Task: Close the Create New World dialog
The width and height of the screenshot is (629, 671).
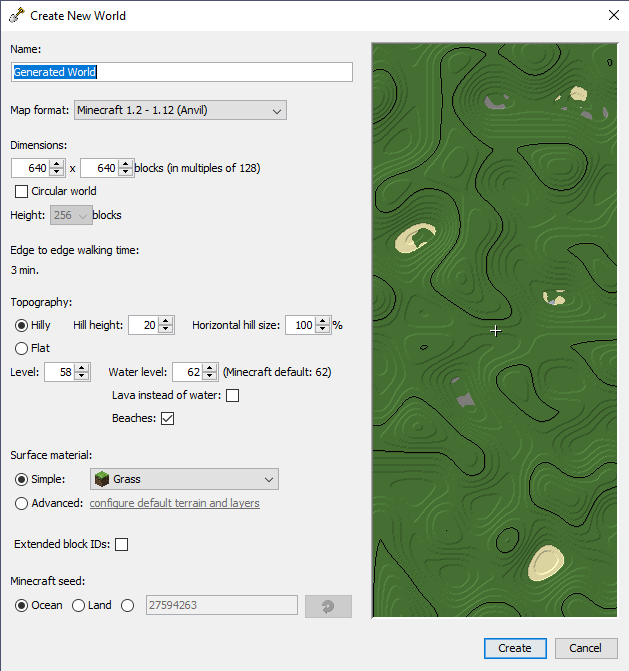Action: coord(614,15)
